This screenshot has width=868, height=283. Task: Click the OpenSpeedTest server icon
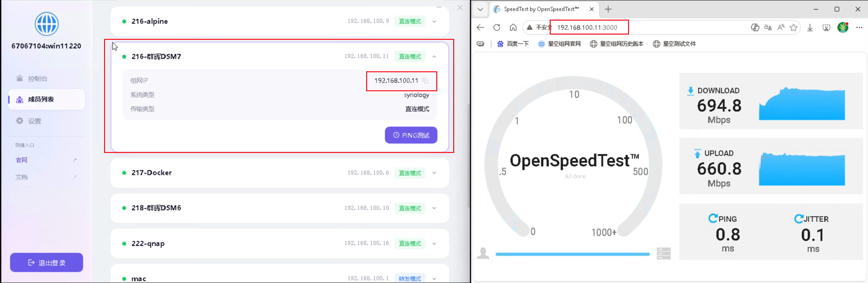point(663,253)
